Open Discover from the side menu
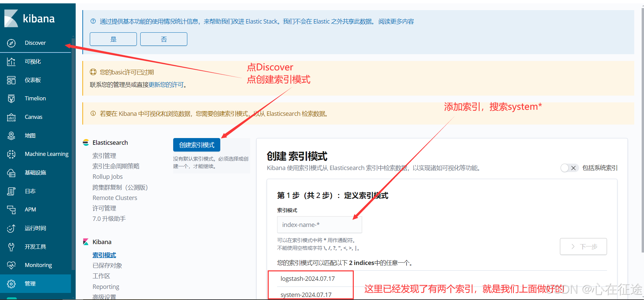This screenshot has width=644, height=300. [x=35, y=43]
